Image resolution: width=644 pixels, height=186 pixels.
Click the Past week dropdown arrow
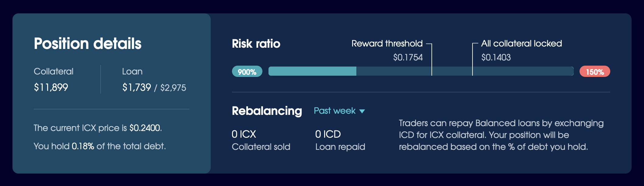[362, 111]
